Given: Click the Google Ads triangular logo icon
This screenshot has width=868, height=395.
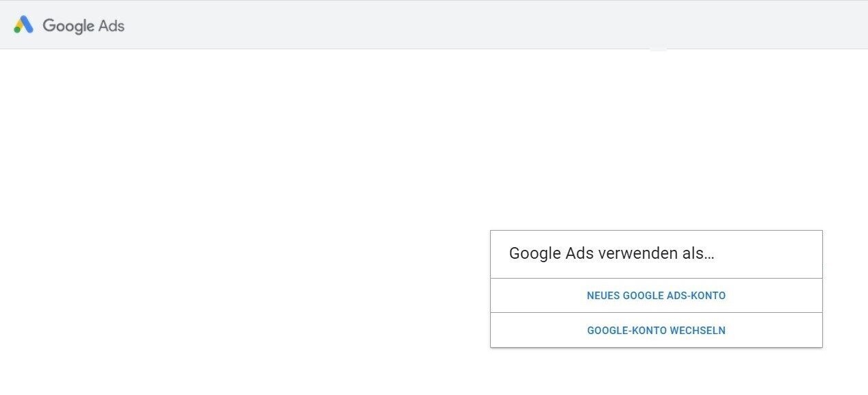Looking at the screenshot, I should 23,25.
